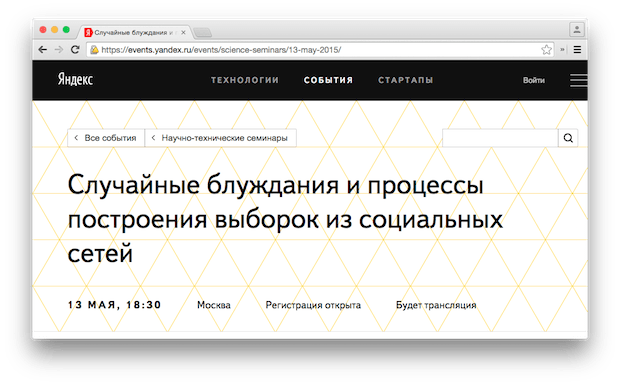Open the СОБЫТИЯ menu item
The width and height of the screenshot is (620, 385).
coord(328,80)
